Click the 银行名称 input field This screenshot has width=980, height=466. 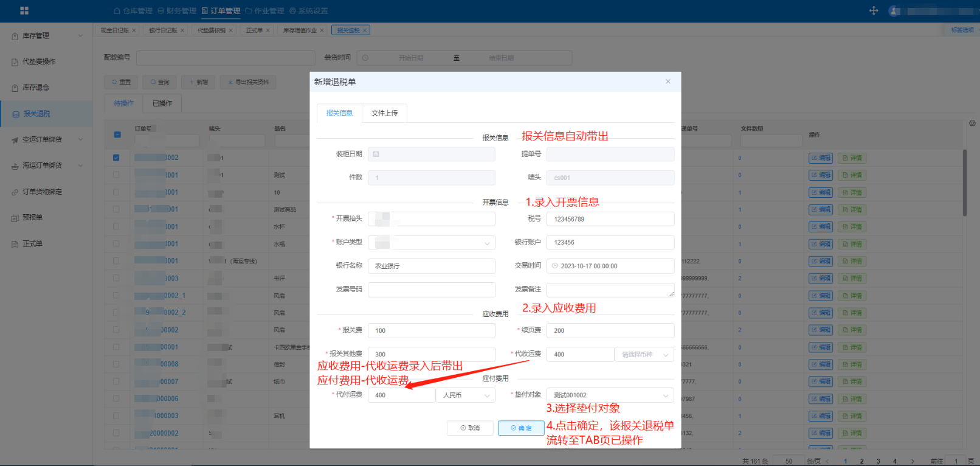point(432,266)
